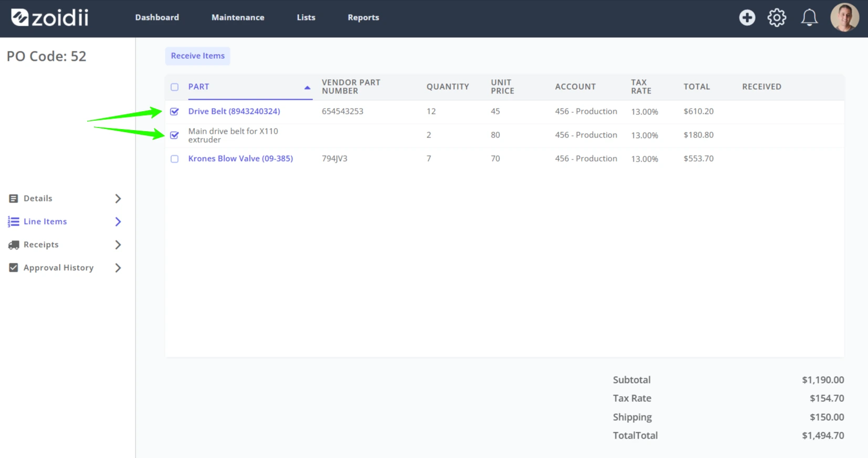Open the Maintenance menu
Viewport: 868px width, 458px height.
pos(238,17)
